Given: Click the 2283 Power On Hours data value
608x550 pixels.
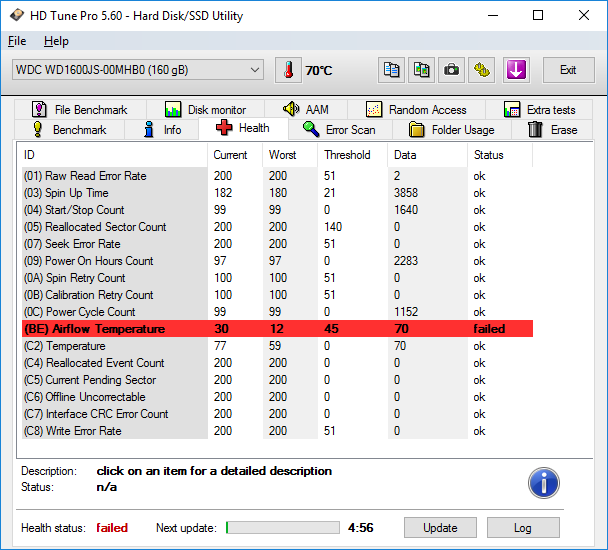Looking at the screenshot, I should [406, 261].
